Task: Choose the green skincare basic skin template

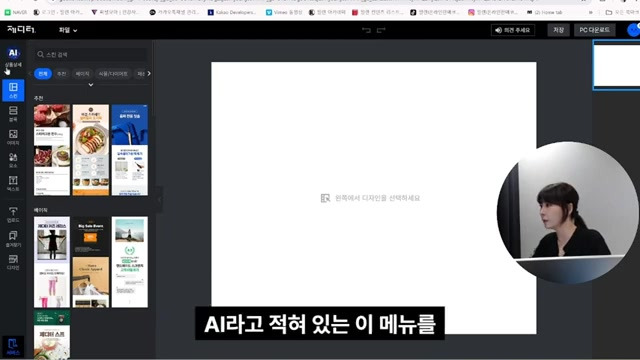Action: 130,262
